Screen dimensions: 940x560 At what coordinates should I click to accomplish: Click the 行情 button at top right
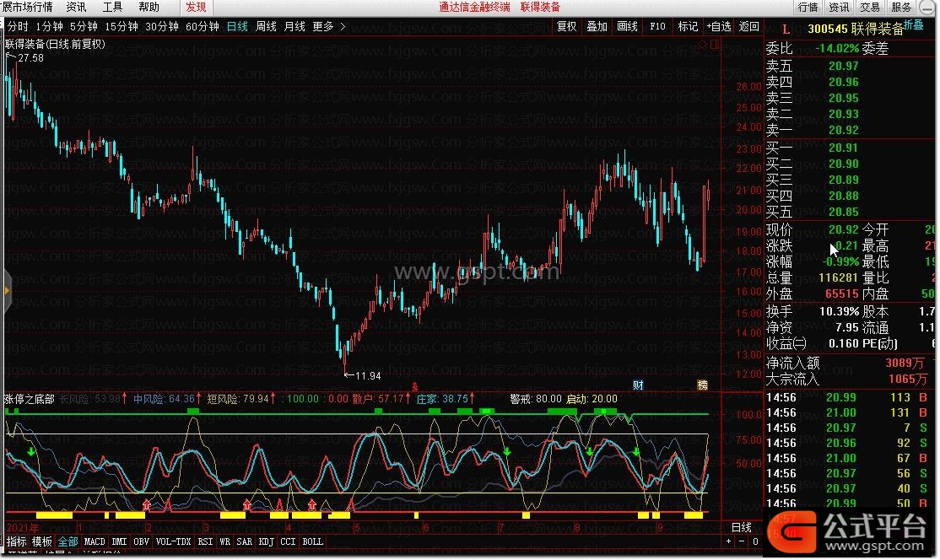point(808,8)
